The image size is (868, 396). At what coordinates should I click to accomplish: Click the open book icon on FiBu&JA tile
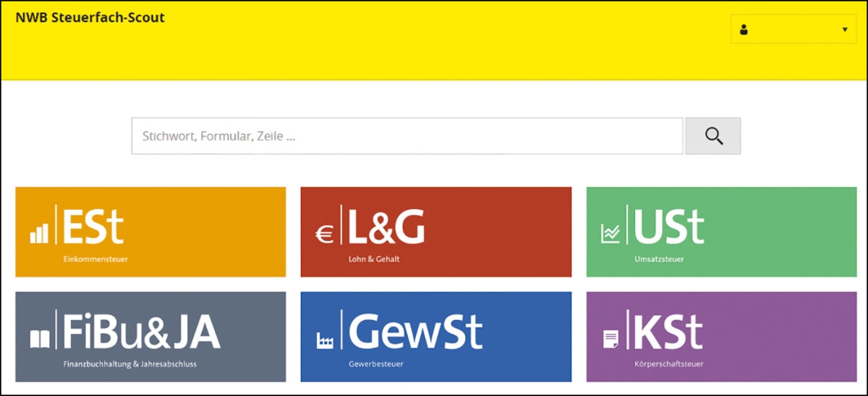click(x=39, y=338)
